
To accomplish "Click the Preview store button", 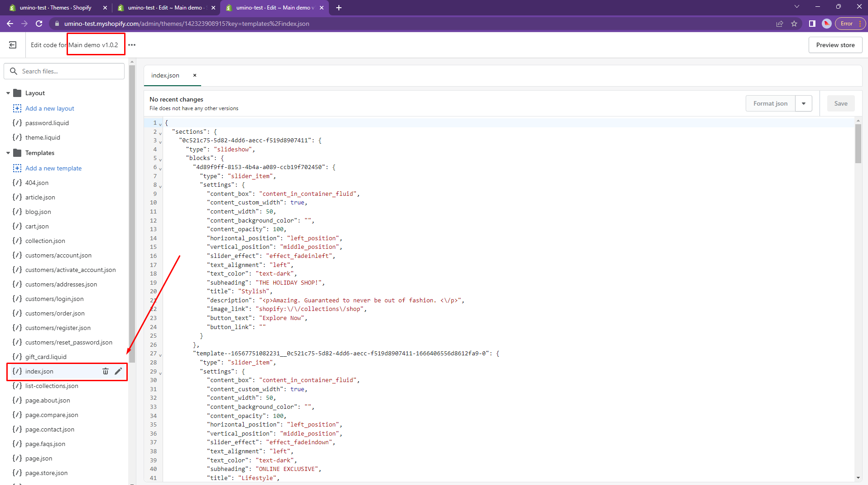I will pos(835,45).
